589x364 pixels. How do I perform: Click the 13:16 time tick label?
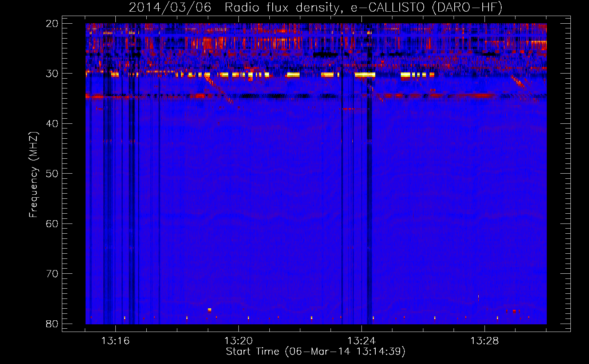tap(115, 341)
